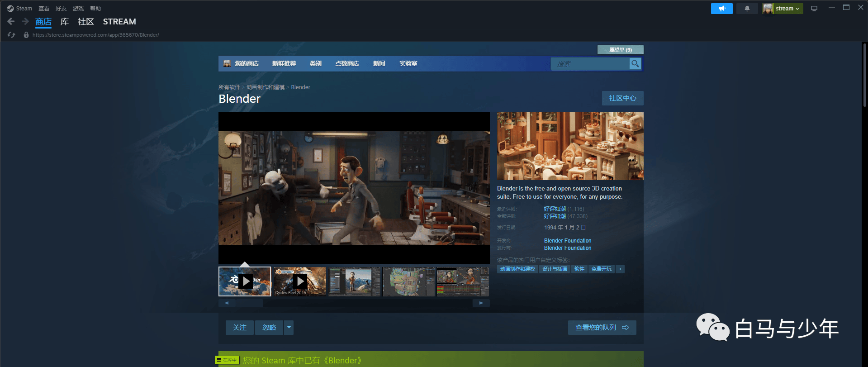Viewport: 868px width, 367px height.
Task: Click the forward navigation arrow
Action: pos(25,21)
